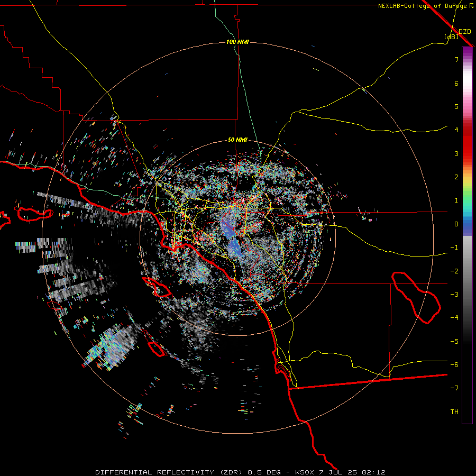Click the -6 value on color scale
The width and height of the screenshot is (476, 476).
click(454, 365)
